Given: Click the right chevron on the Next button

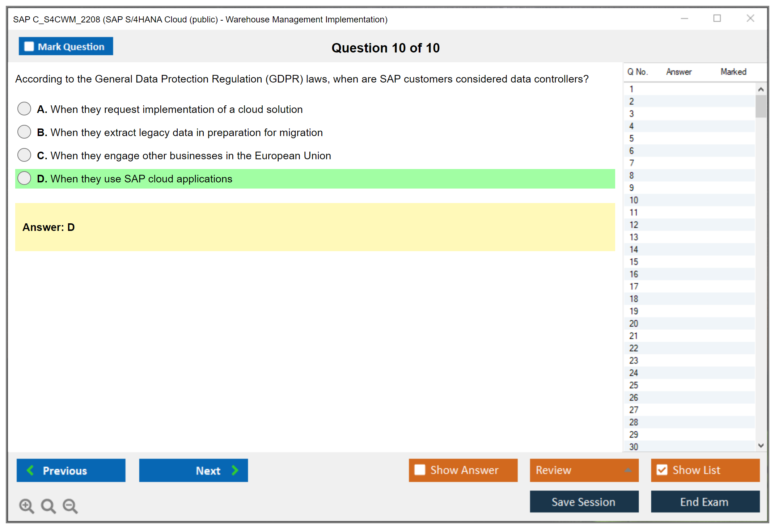Looking at the screenshot, I should [x=235, y=470].
